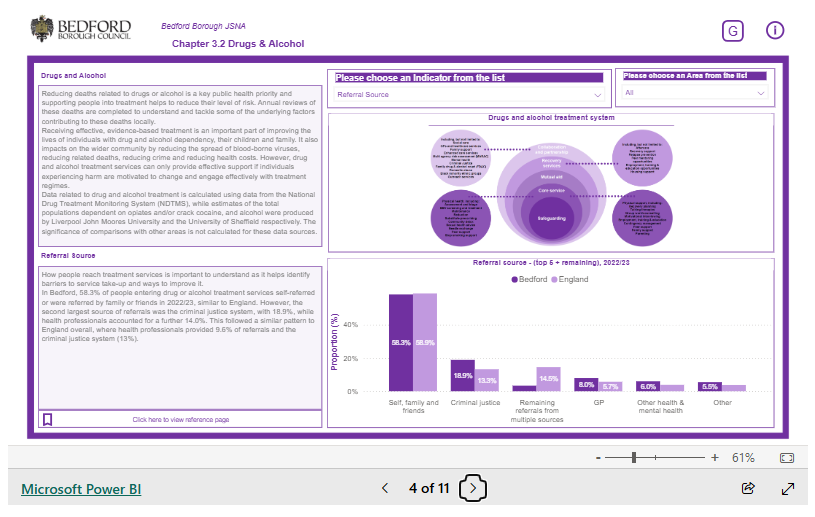Click 'Remaining referrals from multiple sources' label
This screenshot has height=517, width=815.
(x=537, y=411)
